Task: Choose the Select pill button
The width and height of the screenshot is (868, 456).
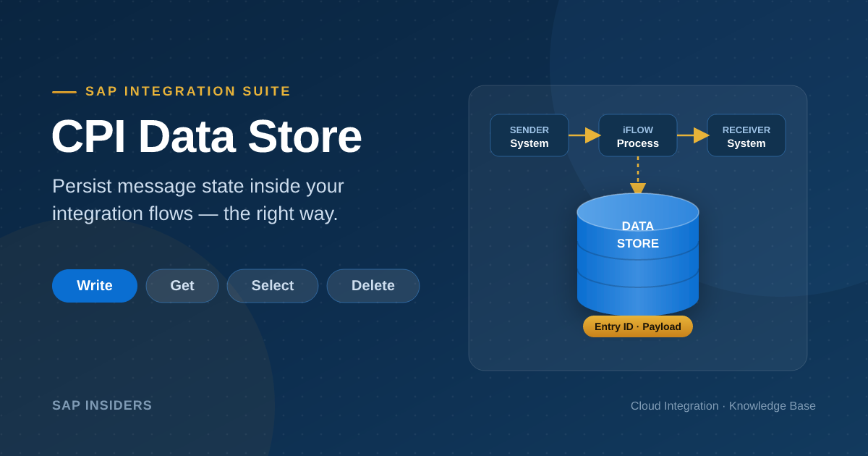Action: click(273, 286)
